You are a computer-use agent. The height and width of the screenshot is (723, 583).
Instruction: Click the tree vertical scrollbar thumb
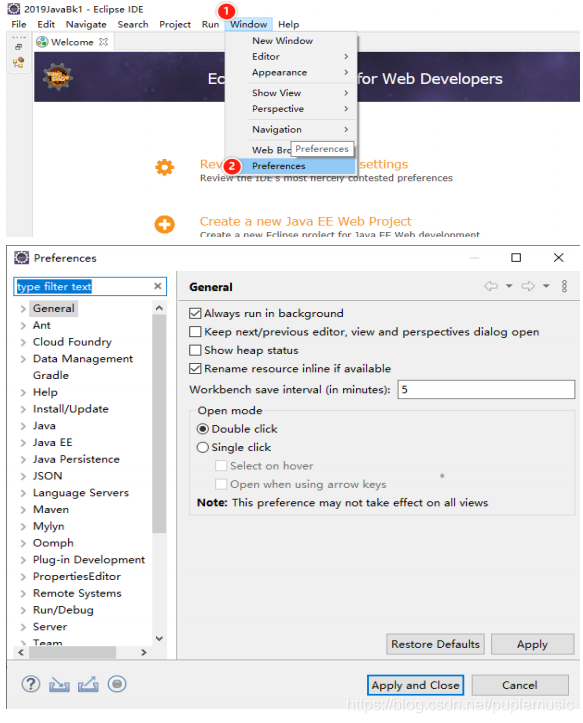[x=159, y=424]
